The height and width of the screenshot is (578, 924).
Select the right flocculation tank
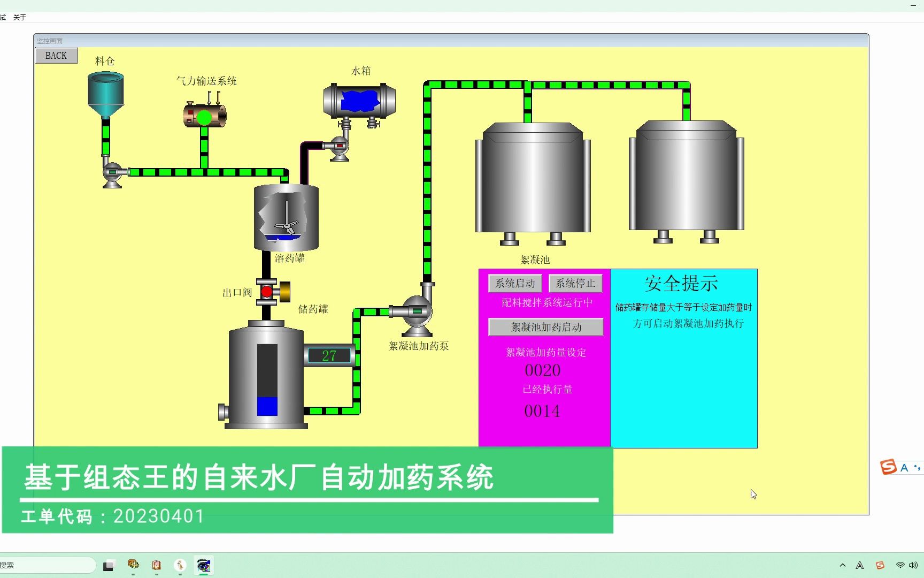pyautogui.click(x=687, y=182)
